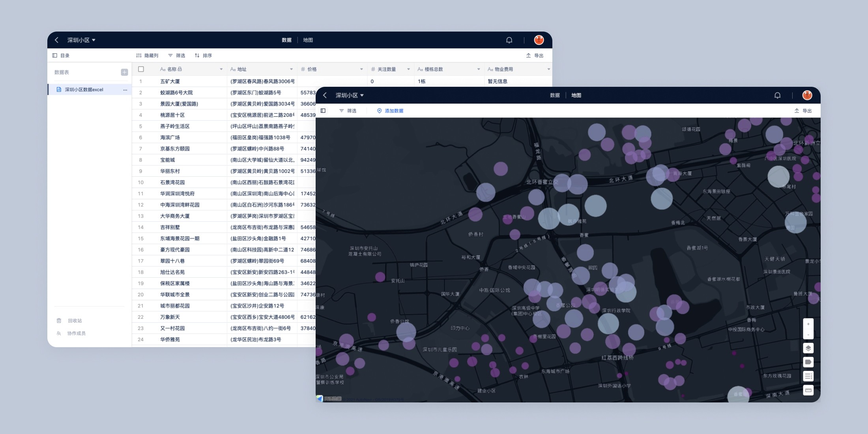The width and height of the screenshot is (868, 434).
Task: Open the map layers icon
Action: click(808, 348)
